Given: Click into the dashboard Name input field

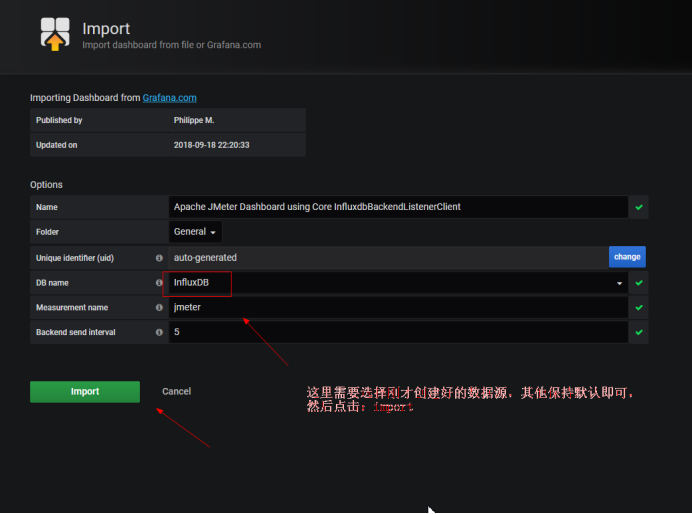Looking at the screenshot, I should point(398,207).
